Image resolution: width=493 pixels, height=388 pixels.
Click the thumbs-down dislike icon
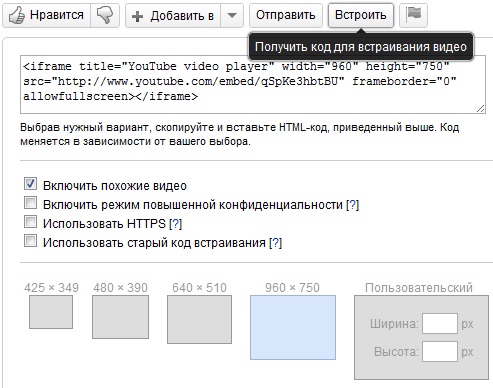[105, 15]
